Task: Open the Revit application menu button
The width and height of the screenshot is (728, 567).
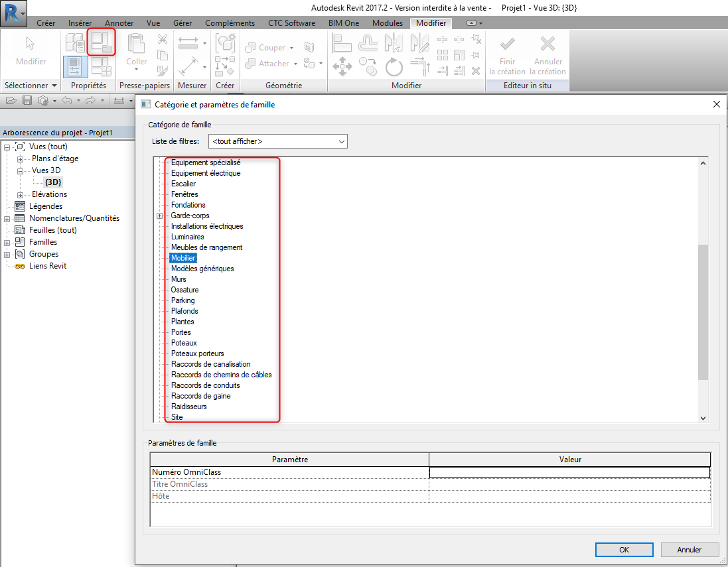Action: click(x=13, y=13)
